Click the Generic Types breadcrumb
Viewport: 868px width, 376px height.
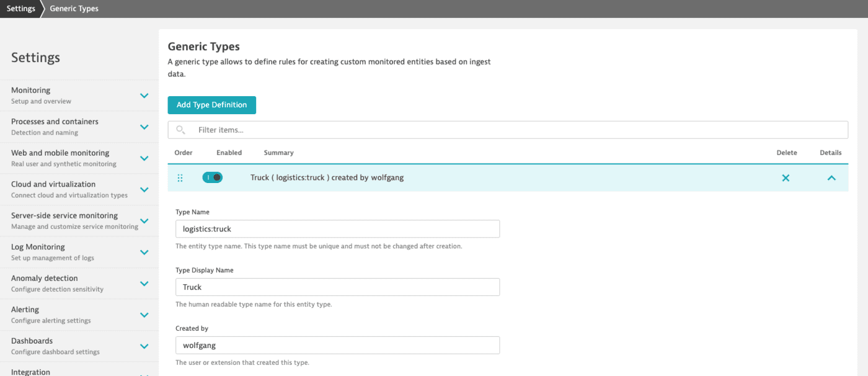point(74,9)
